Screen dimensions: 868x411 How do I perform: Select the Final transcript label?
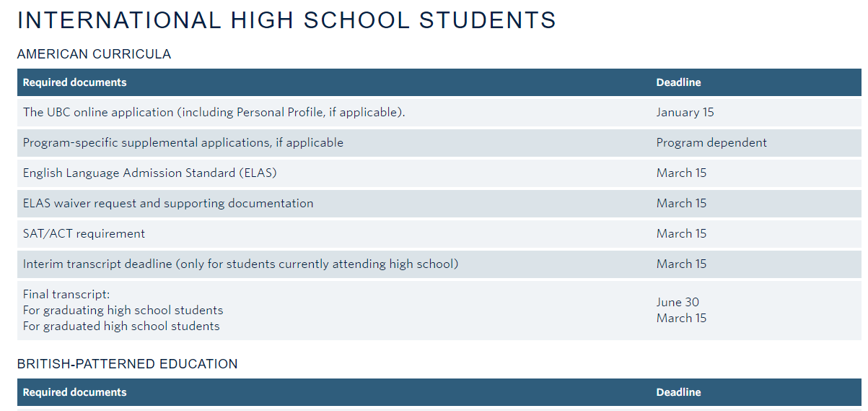[66, 294]
